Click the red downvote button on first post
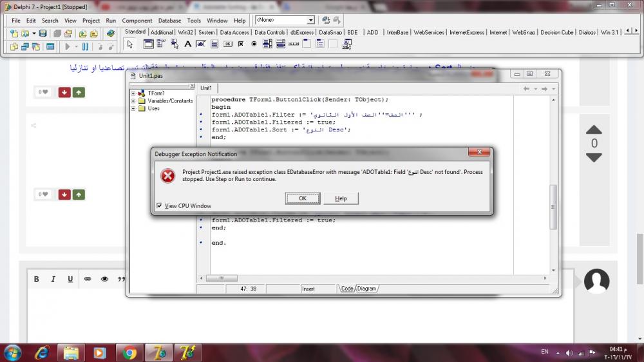Screen dimensions: 644x362 click(x=64, y=92)
